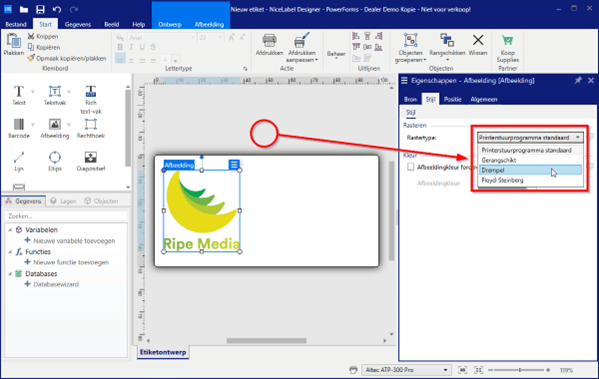The height and width of the screenshot is (379, 599).
Task: Click the Afdrukken printer icon
Action: 269,40
